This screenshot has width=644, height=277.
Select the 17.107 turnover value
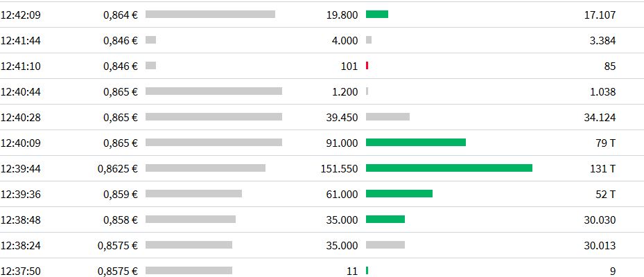pos(600,15)
